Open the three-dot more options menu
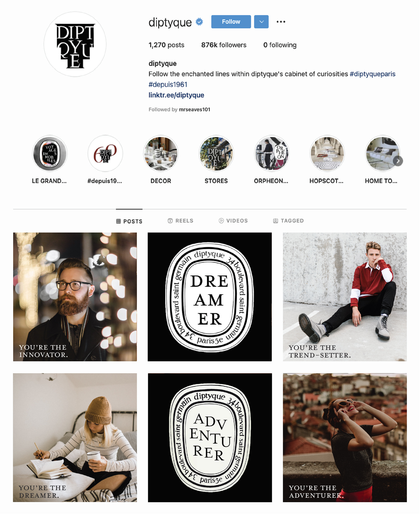The width and height of the screenshot is (420, 514). 281,22
